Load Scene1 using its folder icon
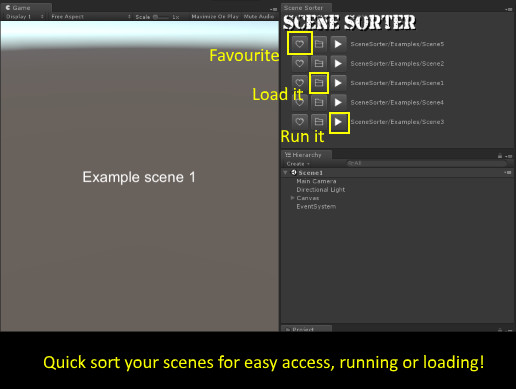516x389 pixels. [x=319, y=83]
